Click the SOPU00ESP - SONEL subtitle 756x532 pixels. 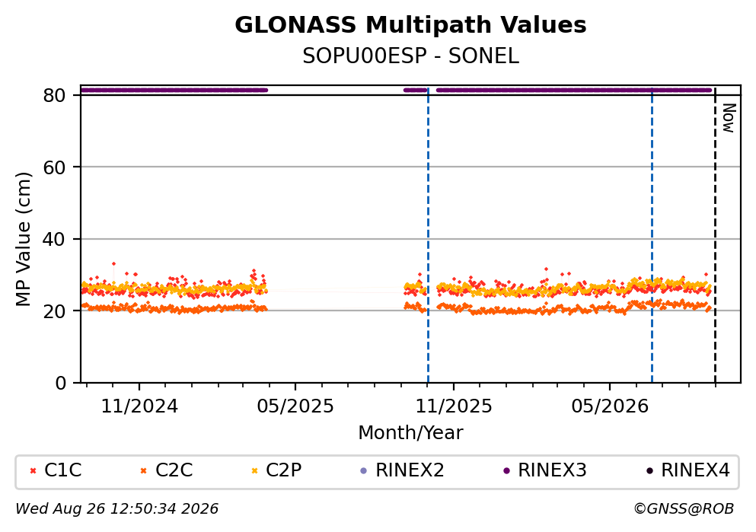411,56
